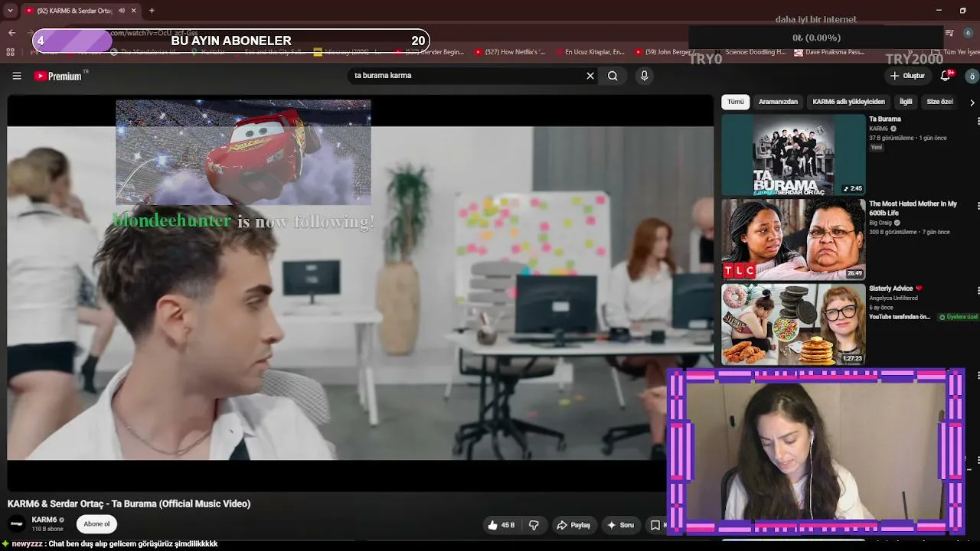Dislike the video with thumbs down
Image resolution: width=980 pixels, height=551 pixels.
coord(534,525)
